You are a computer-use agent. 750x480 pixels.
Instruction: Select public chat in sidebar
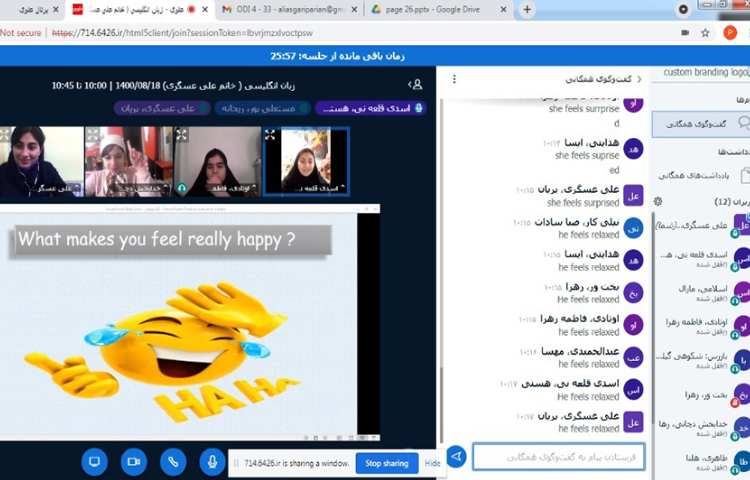click(700, 122)
